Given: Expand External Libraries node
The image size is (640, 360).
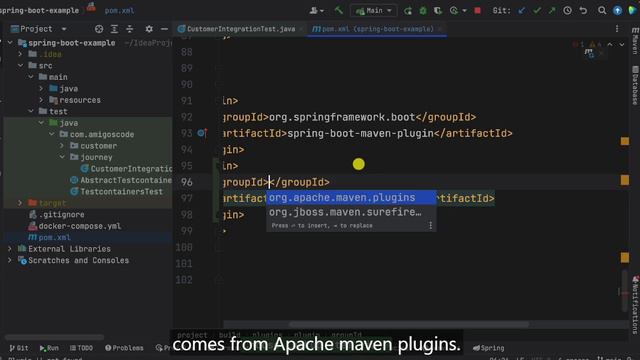Looking at the screenshot, I should coord(10,249).
